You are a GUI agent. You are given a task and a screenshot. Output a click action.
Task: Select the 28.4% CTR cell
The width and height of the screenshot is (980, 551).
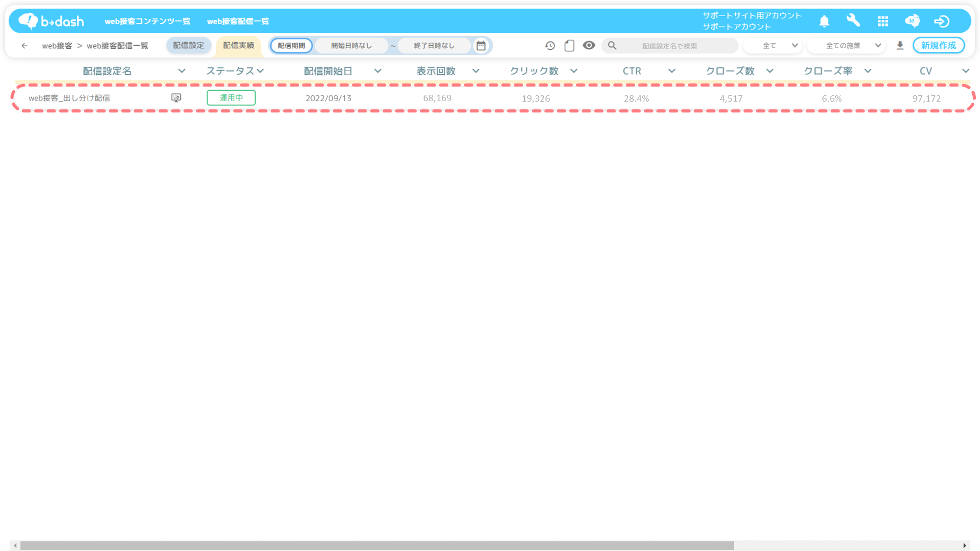pyautogui.click(x=636, y=98)
